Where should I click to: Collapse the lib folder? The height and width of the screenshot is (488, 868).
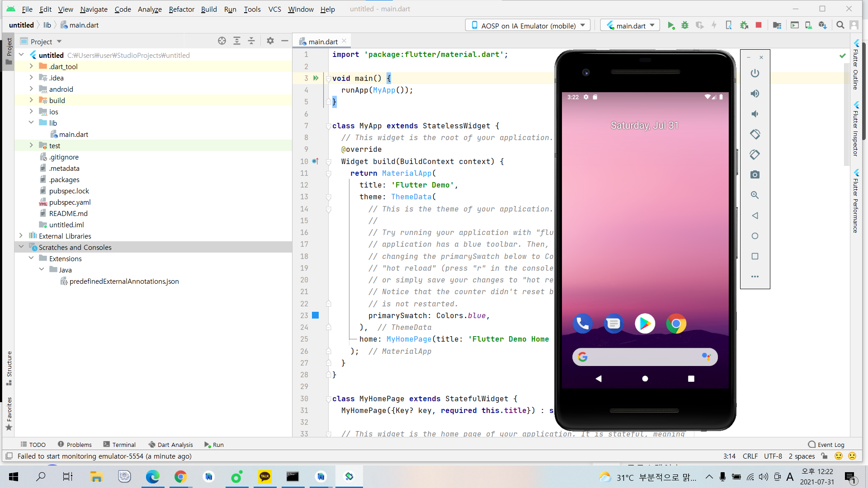31,123
